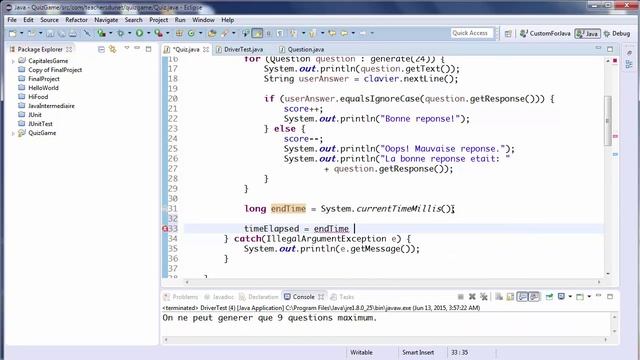This screenshot has height=360, width=640.
Task: Minimize the Package Explorer view
Action: [x=137, y=49]
